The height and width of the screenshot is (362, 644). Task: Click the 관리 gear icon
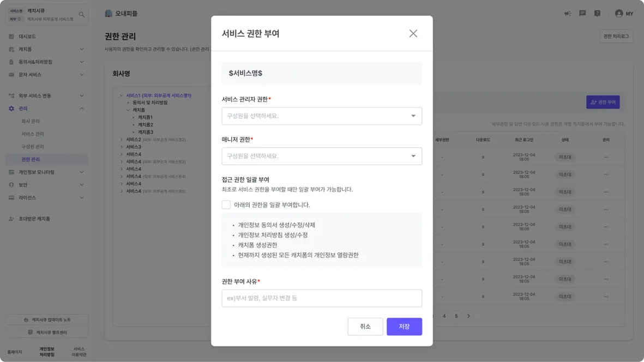tap(11, 108)
